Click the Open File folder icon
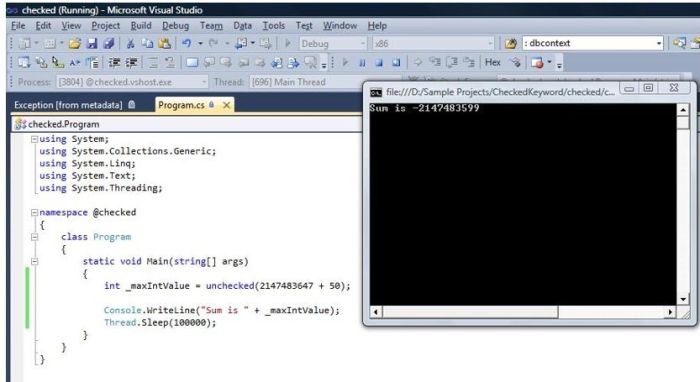The image size is (700, 382). click(75, 43)
